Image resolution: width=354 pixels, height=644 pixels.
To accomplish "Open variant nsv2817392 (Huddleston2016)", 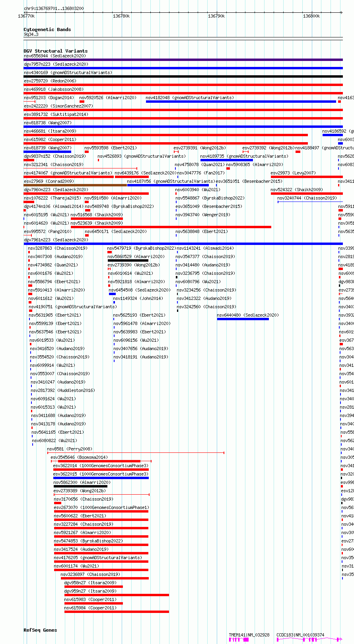I will (63, 390).
